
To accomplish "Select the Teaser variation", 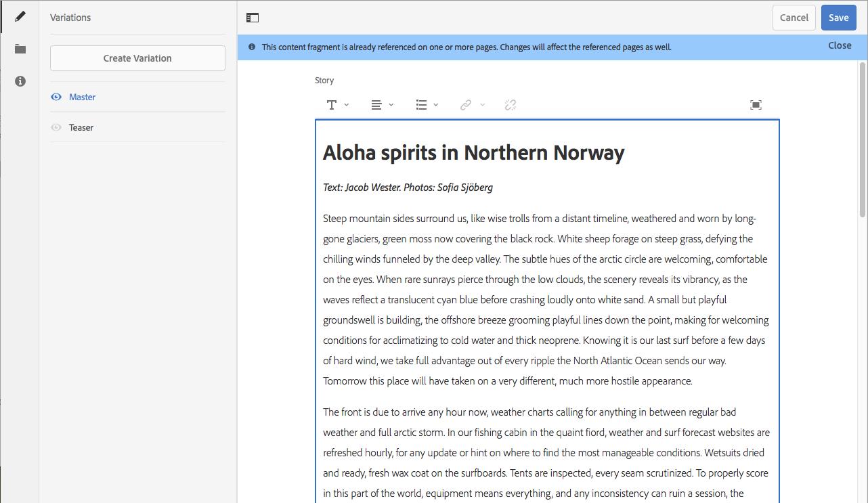I will click(81, 127).
